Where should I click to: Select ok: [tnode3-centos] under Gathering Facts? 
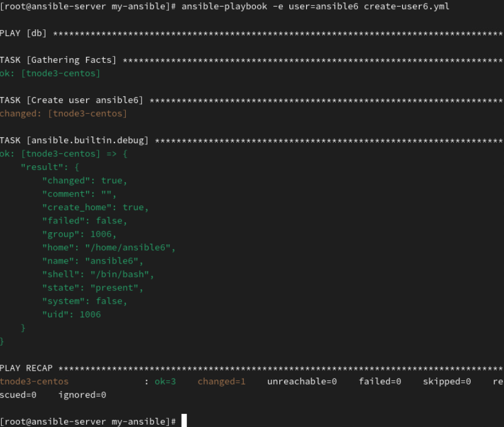pos(50,74)
